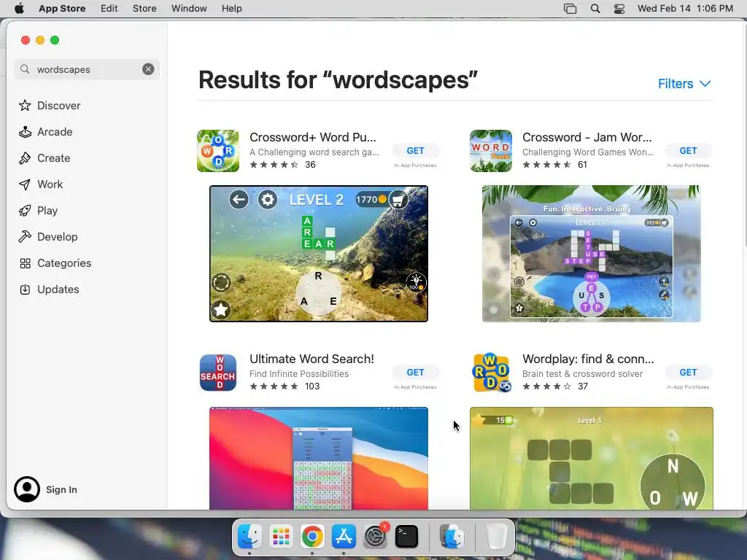Click the date and time clock
The height and width of the screenshot is (560, 747).
(x=685, y=9)
